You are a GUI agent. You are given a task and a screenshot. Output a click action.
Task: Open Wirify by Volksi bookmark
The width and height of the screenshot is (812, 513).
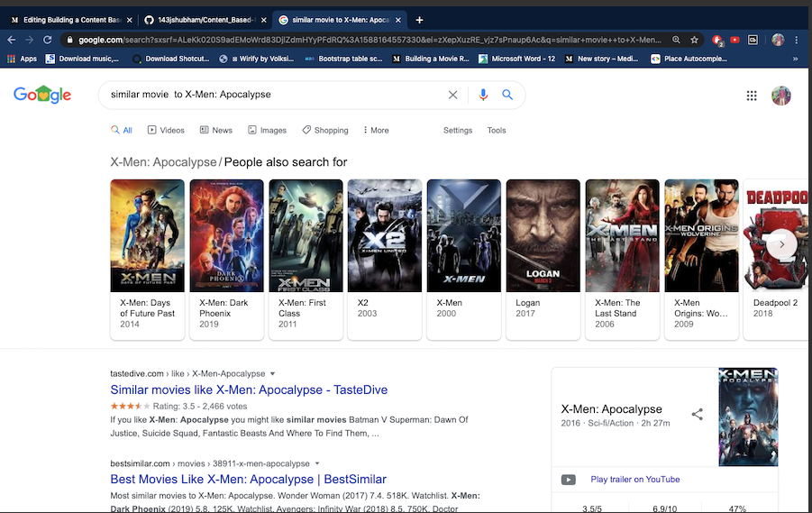coord(257,60)
